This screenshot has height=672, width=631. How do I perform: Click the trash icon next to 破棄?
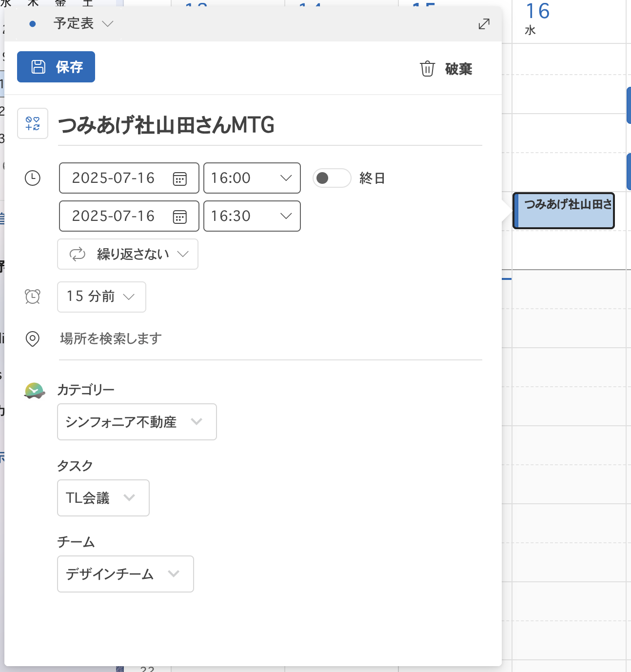(x=428, y=69)
